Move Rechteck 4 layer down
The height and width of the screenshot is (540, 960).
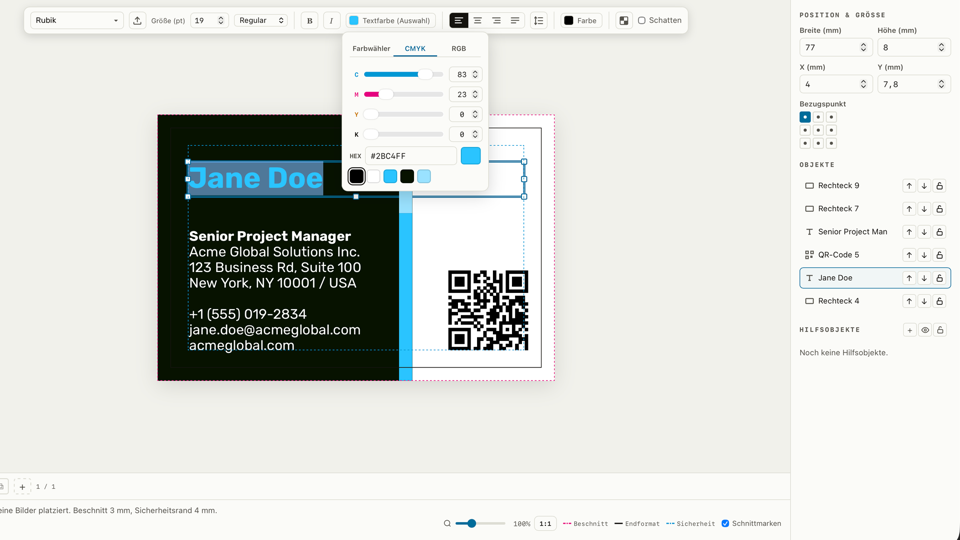(x=924, y=301)
